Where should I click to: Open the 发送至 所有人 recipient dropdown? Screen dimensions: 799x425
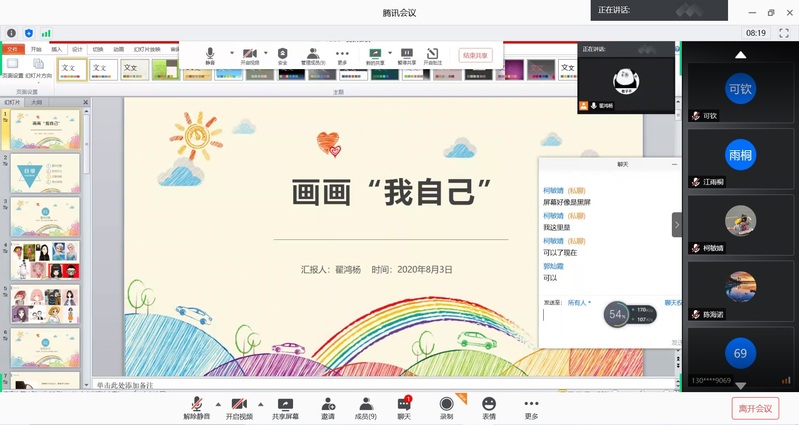click(x=580, y=302)
